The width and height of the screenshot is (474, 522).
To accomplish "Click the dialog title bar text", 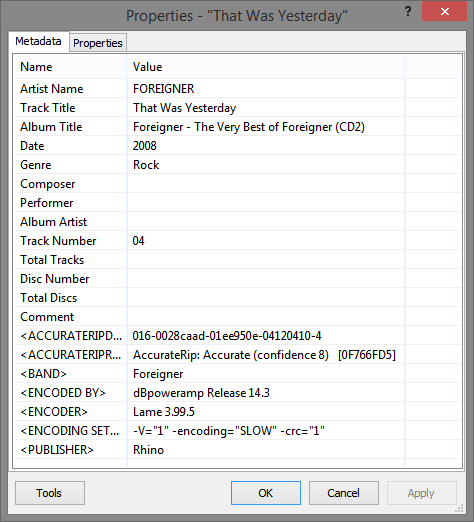I will coord(237,16).
